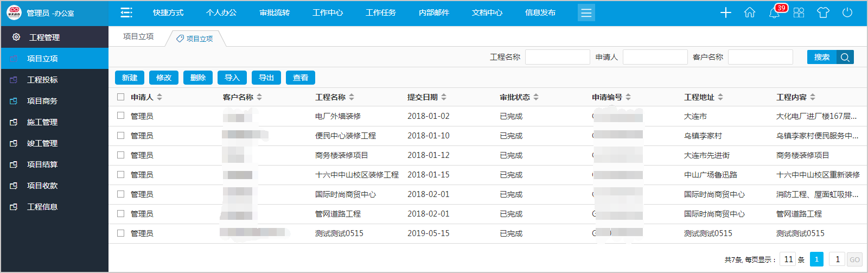The image size is (868, 273).
Task: Toggle the select-all checkbox in table header
Action: point(120,97)
